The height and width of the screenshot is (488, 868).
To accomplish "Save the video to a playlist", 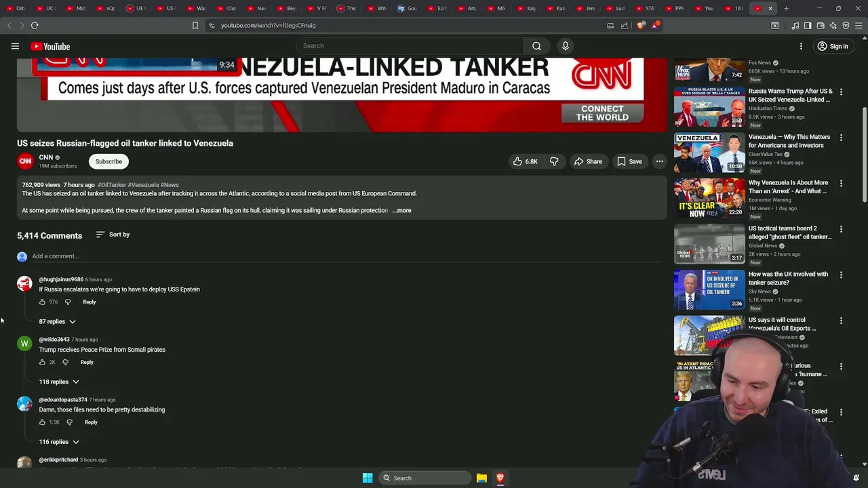I will (x=629, y=161).
